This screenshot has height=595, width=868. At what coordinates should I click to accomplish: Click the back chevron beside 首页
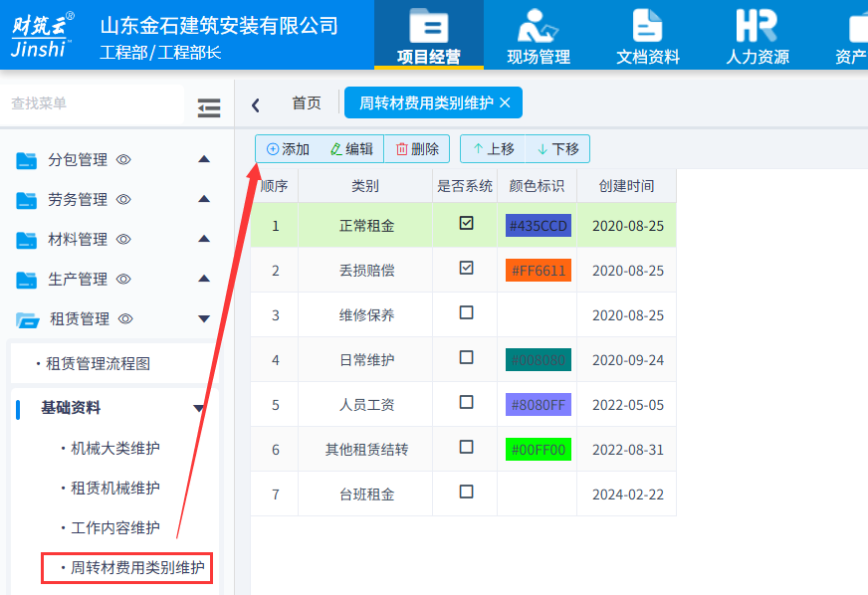click(x=255, y=105)
